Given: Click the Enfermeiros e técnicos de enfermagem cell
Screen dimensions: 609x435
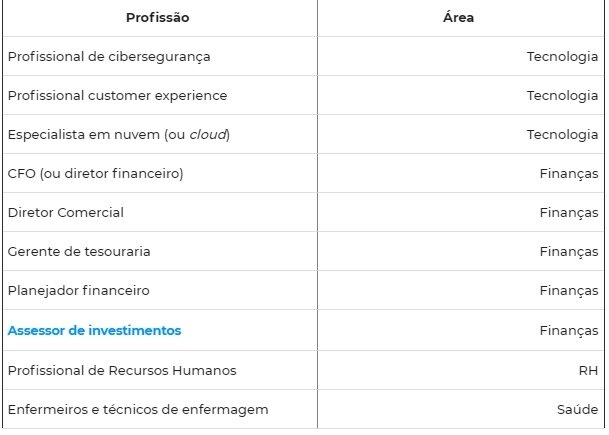Looking at the screenshot, I should pyautogui.click(x=138, y=409).
